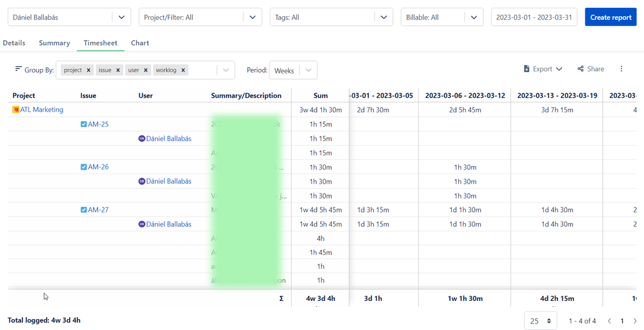Expand the Project/Filter: All dropdown
Screen dimensions: 644x330
coord(200,17)
